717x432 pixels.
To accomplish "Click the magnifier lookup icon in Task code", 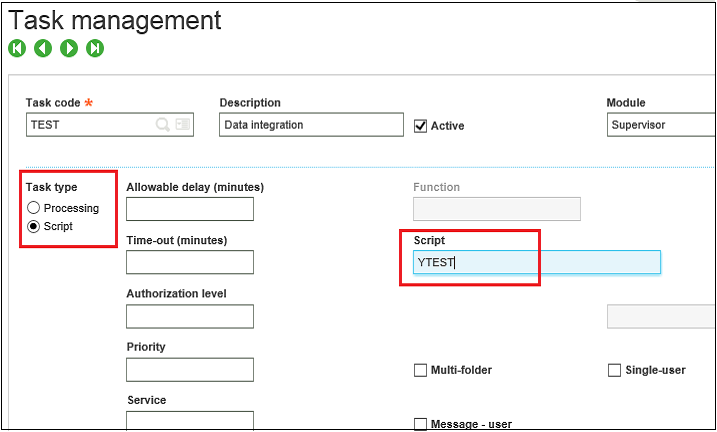I will click(x=162, y=125).
